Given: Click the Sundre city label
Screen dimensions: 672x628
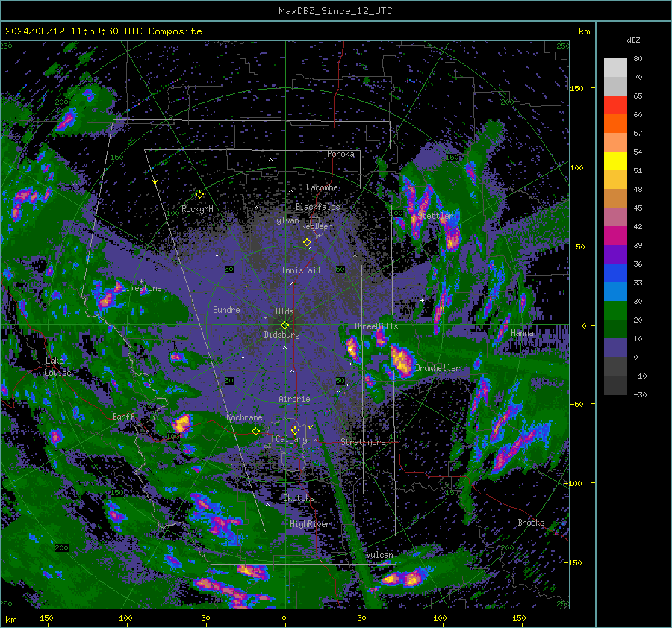Looking at the screenshot, I should (226, 310).
